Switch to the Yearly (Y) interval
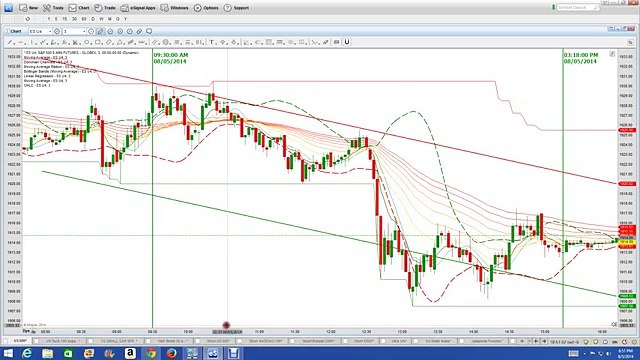 [125, 19]
